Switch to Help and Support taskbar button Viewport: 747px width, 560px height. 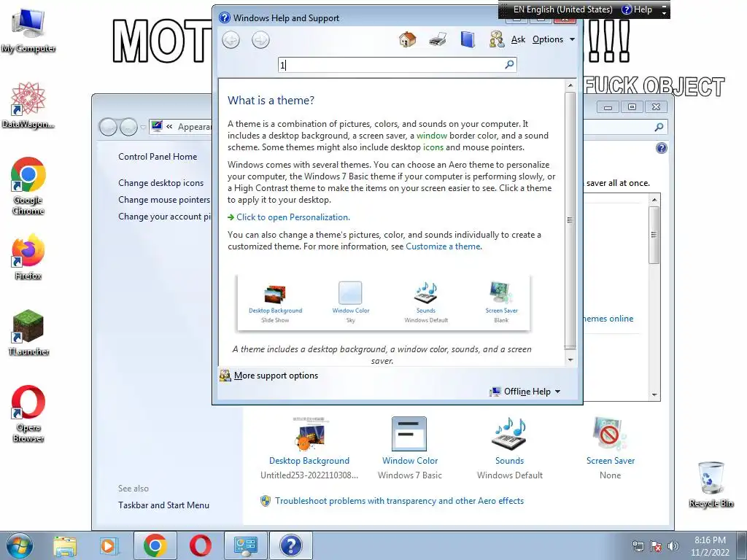pos(291,545)
